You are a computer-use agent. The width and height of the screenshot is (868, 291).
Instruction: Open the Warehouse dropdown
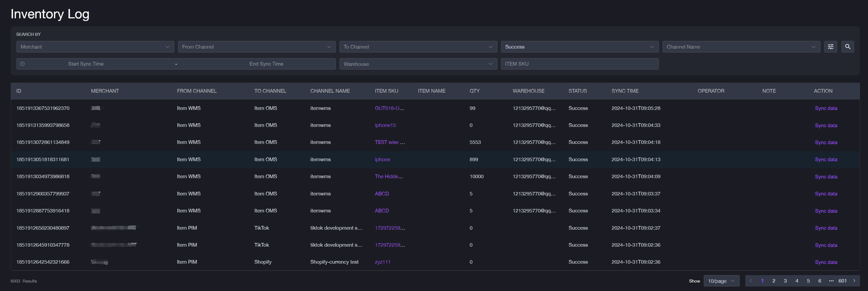(x=418, y=64)
